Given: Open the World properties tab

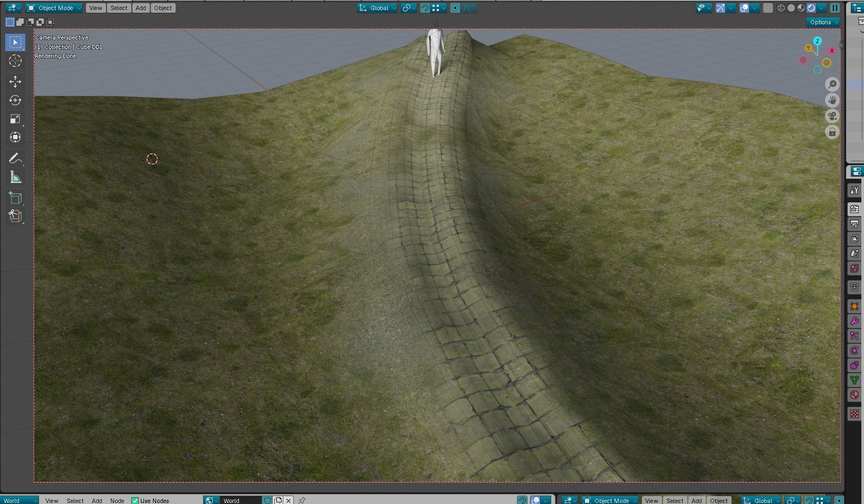Looking at the screenshot, I should point(855,268).
